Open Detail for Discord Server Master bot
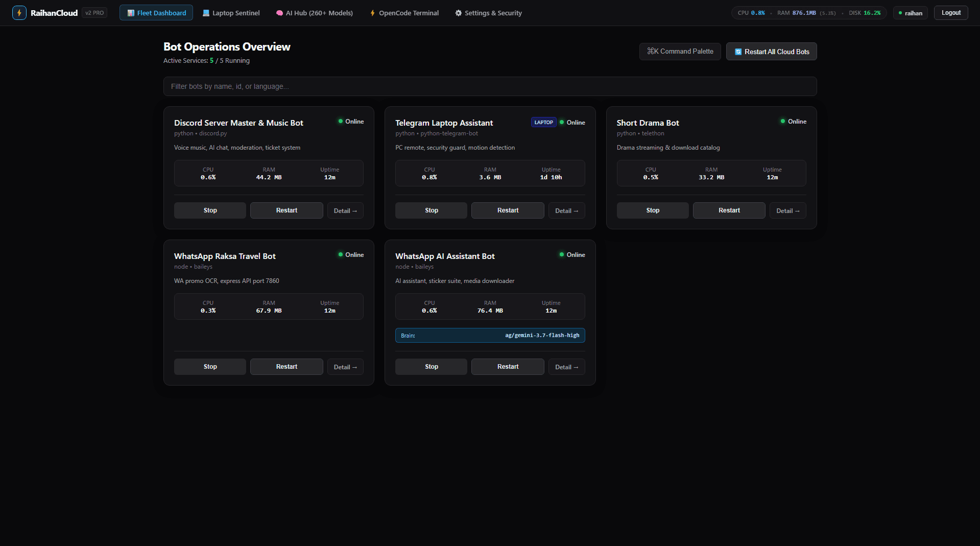Screen dimensions: 980x546 (345, 210)
